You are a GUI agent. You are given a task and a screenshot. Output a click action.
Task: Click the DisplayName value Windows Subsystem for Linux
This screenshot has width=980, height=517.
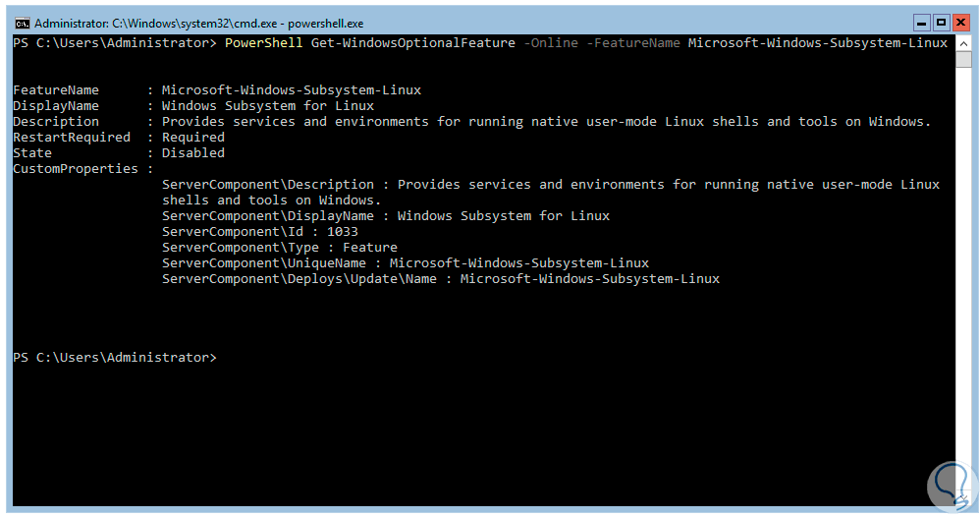pos(267,106)
